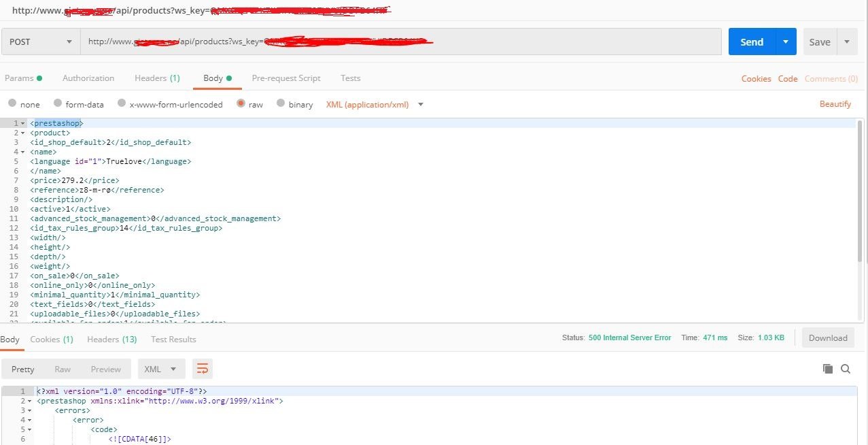Switch response view to Pretty

pos(22,369)
